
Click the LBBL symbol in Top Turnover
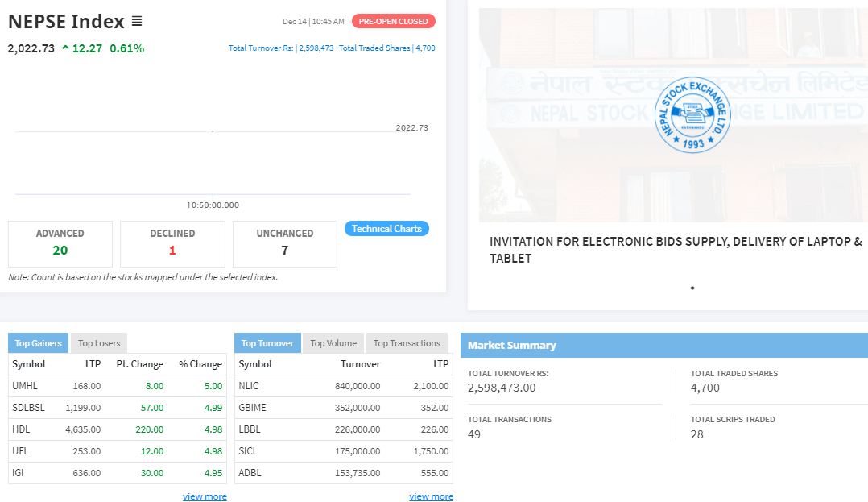pos(249,429)
